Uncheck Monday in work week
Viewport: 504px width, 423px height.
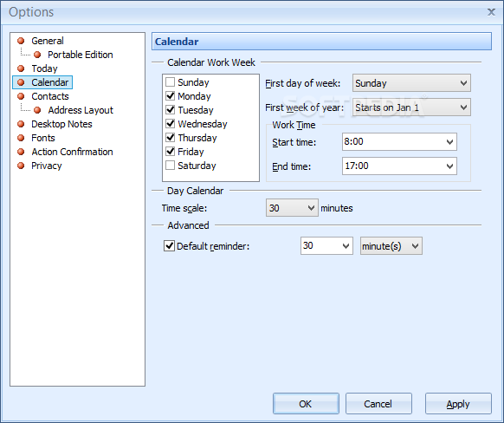point(170,96)
